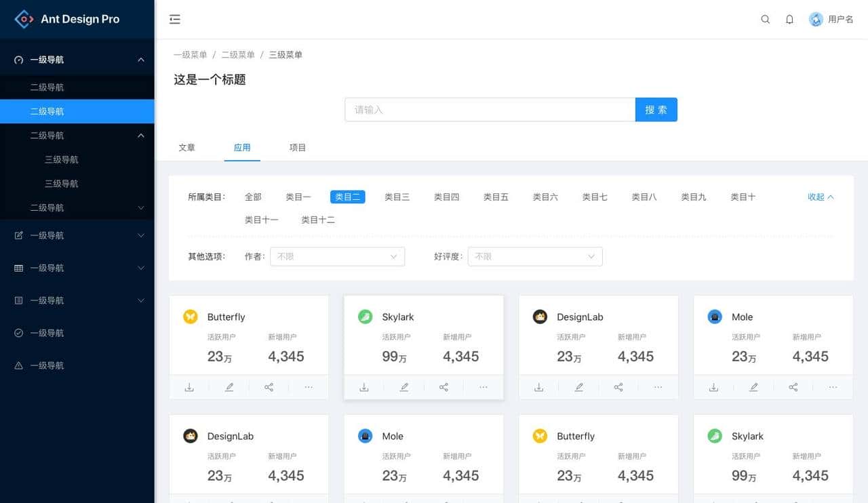Open the 好评度 dropdown
The image size is (868, 503).
tap(535, 256)
